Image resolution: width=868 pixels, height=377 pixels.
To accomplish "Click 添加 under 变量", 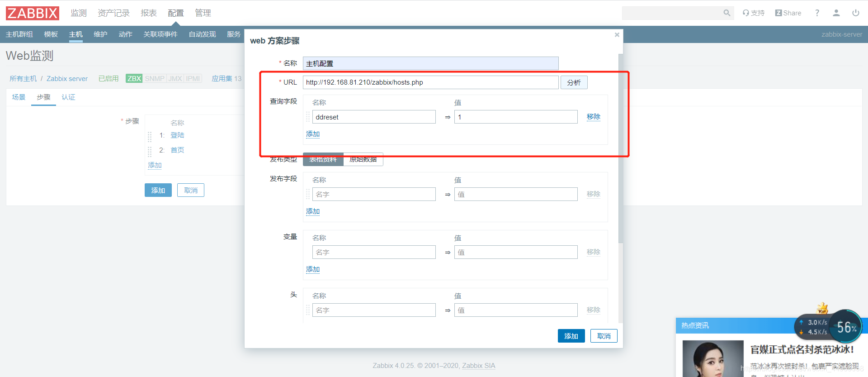I will (313, 269).
